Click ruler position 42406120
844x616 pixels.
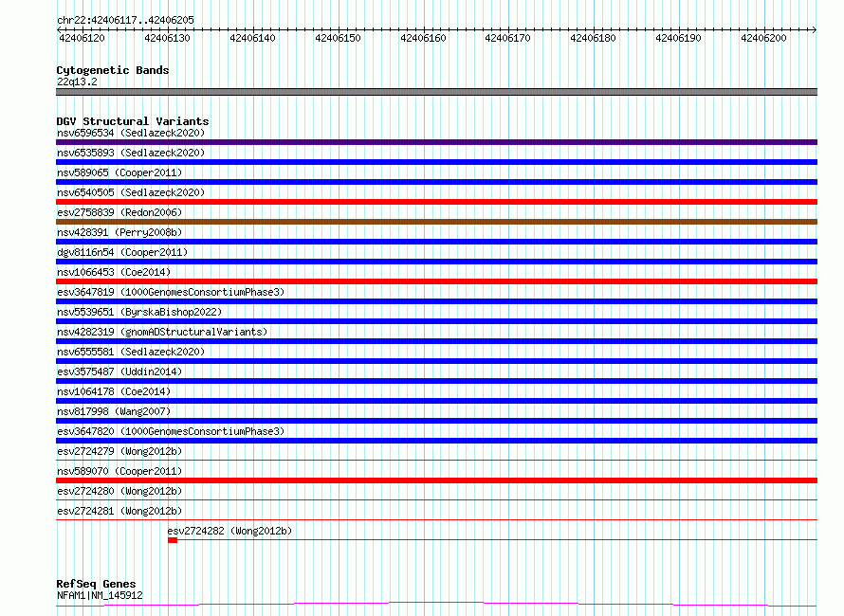tap(82, 38)
